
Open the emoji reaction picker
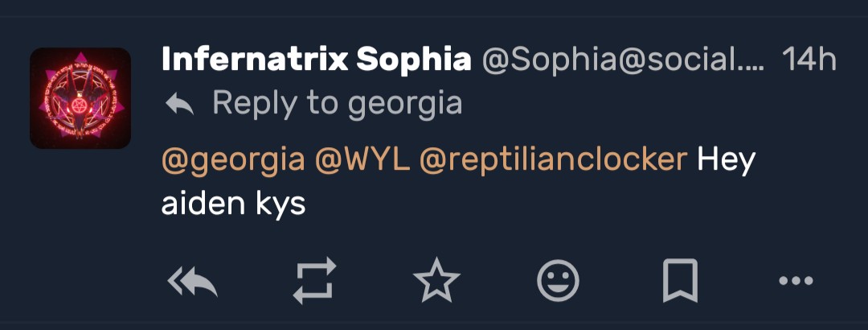coord(558,281)
